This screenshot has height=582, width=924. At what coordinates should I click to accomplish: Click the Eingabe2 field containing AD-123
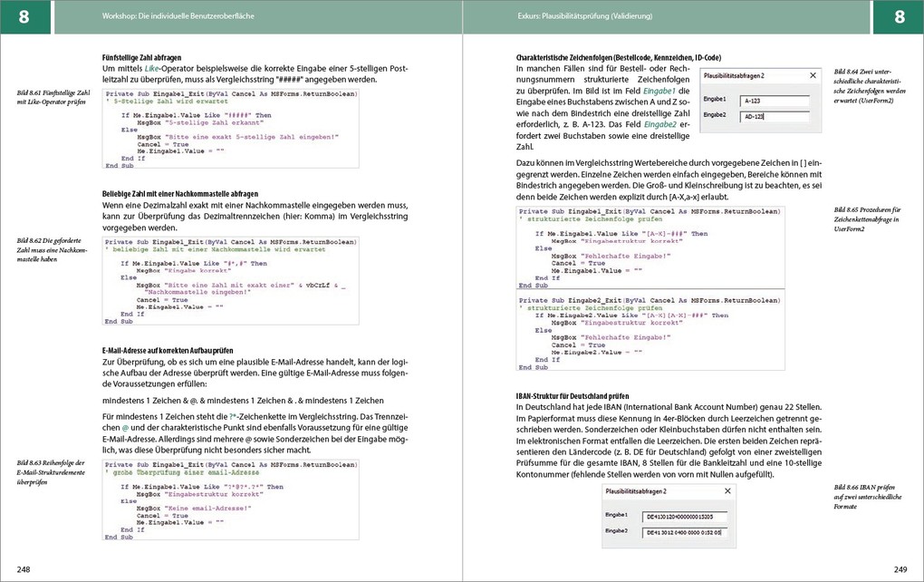click(773, 116)
